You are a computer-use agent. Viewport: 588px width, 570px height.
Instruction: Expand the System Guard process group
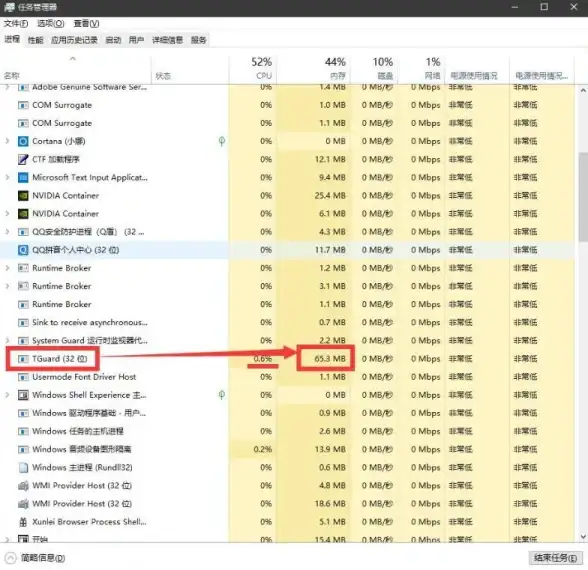(x=7, y=340)
